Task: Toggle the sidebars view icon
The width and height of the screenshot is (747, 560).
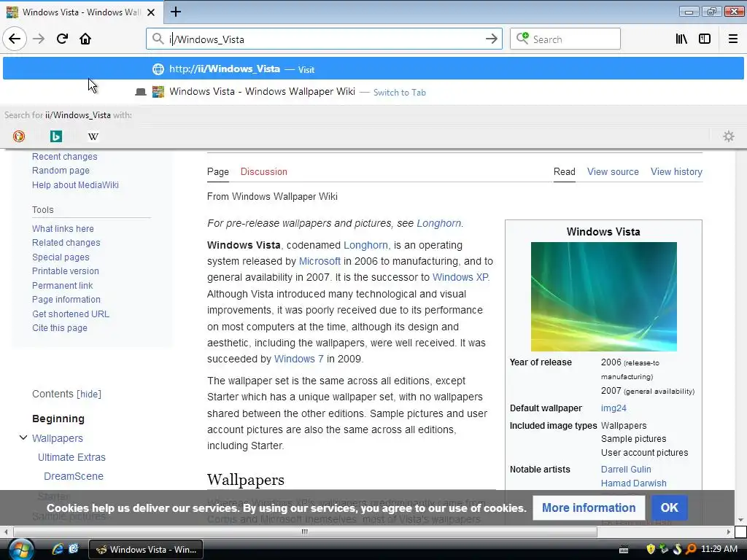Action: coord(705,39)
